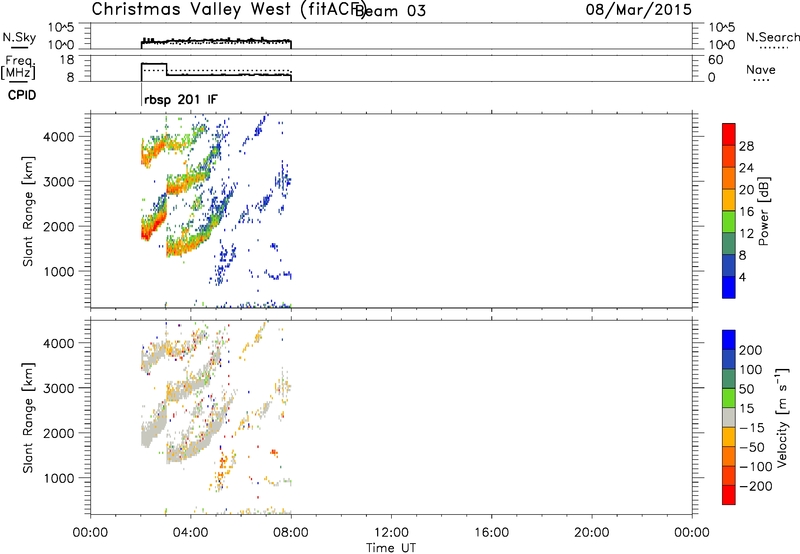This screenshot has height=554, width=800.
Task: Click the '200' tick on the Velocity scale
Action: (x=751, y=350)
